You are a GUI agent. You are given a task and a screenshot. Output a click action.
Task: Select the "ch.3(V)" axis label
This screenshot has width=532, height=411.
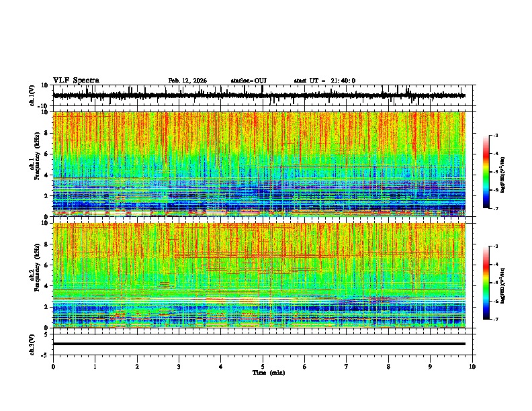pos(32,345)
